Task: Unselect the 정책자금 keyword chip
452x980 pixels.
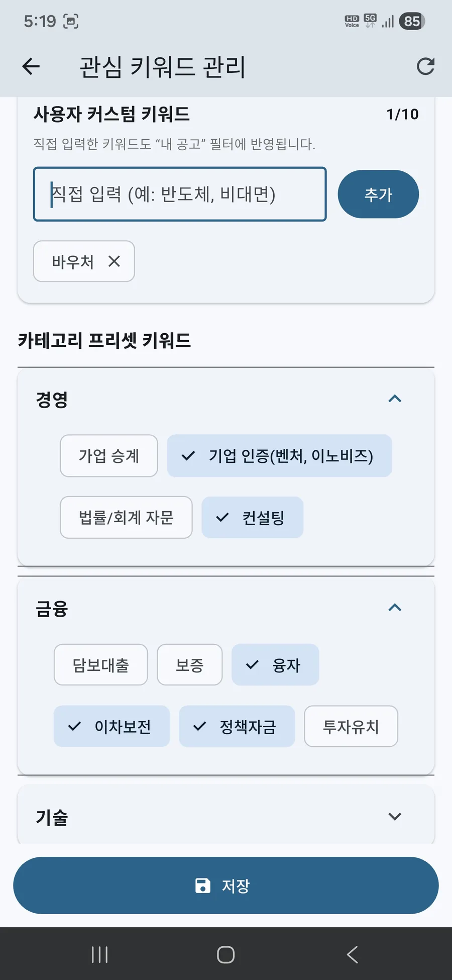Action: pyautogui.click(x=237, y=726)
